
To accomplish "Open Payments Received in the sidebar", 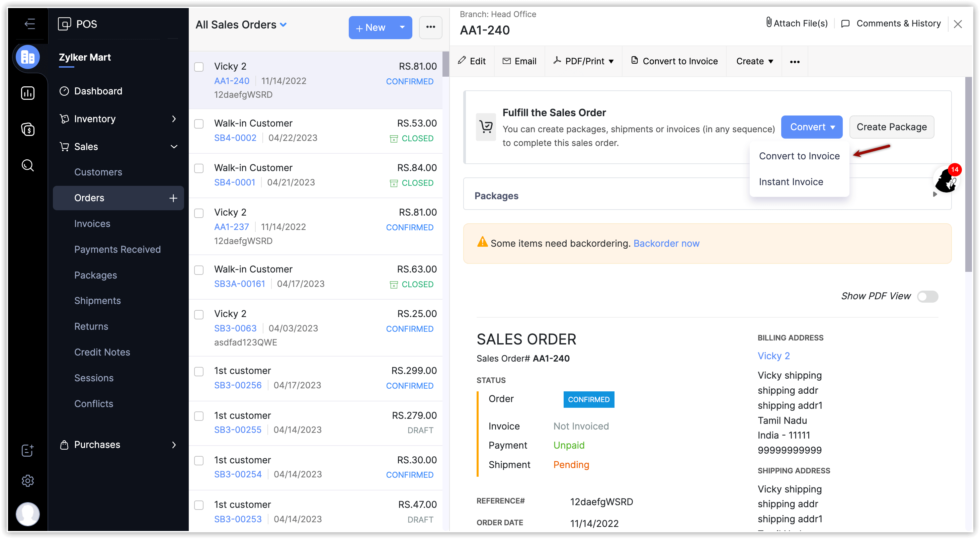I will (117, 249).
